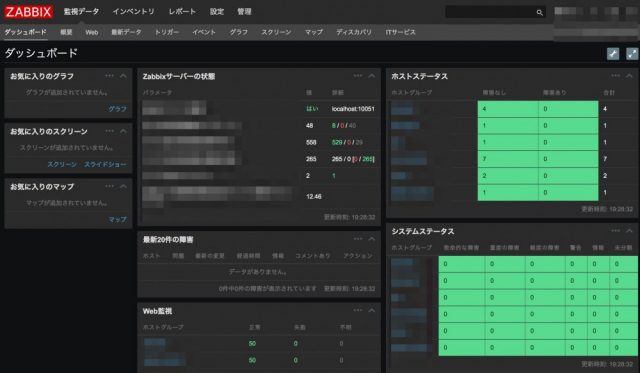Open the インベントリ top menu
The height and width of the screenshot is (373, 640).
coord(133,11)
